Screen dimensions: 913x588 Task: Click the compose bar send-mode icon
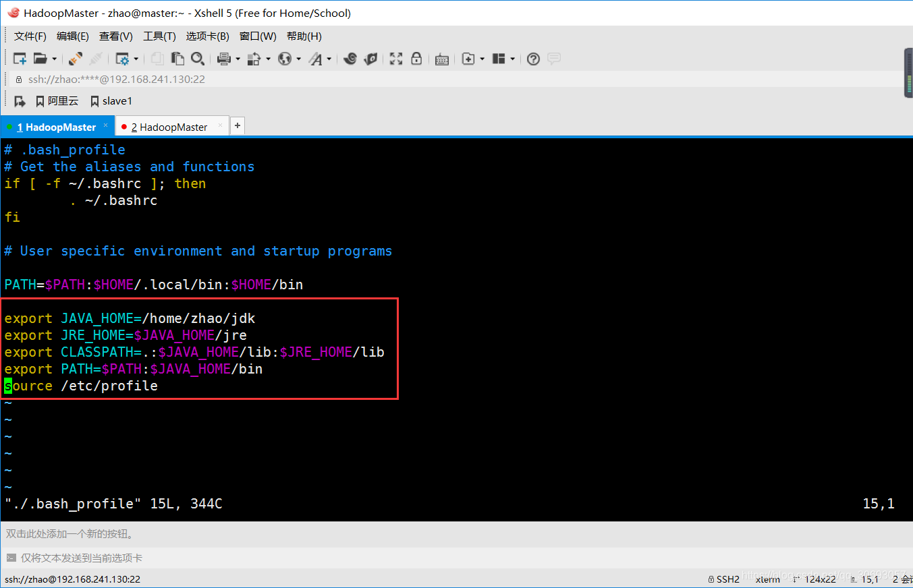11,558
